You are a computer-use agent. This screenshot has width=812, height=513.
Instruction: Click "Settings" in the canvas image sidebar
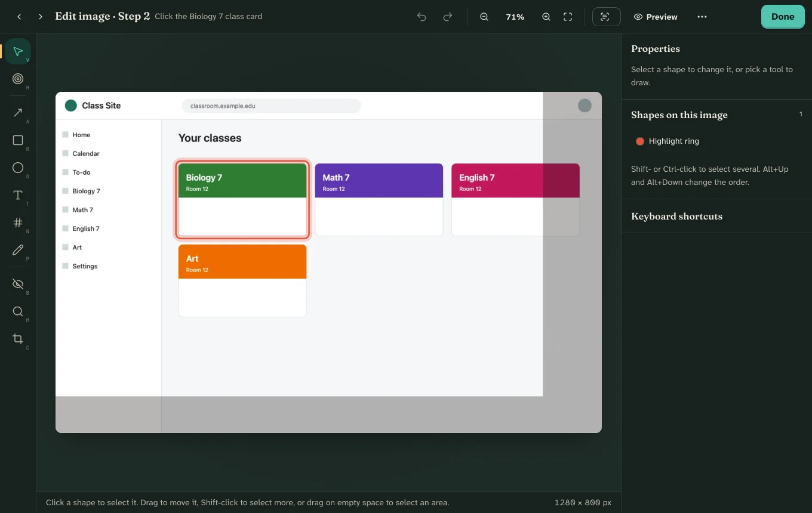point(85,266)
